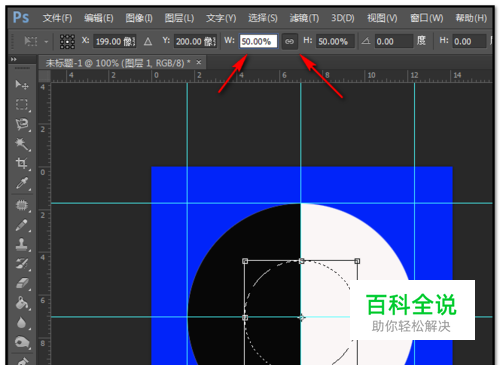Click the ruler origin corner box
The width and height of the screenshot is (500, 365).
(x=44, y=76)
